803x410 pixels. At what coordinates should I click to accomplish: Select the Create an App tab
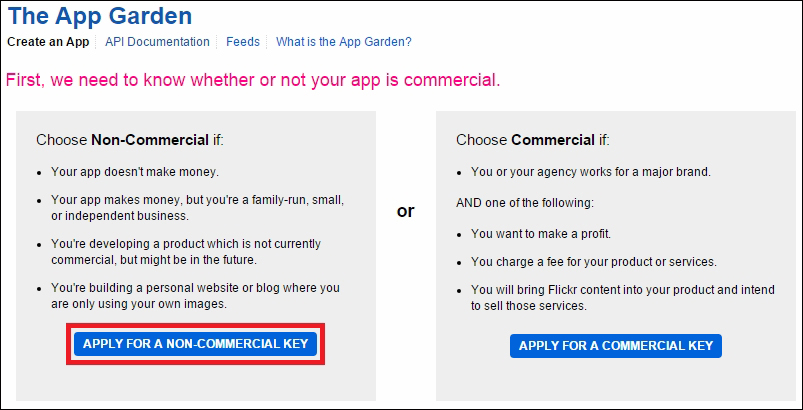point(48,42)
